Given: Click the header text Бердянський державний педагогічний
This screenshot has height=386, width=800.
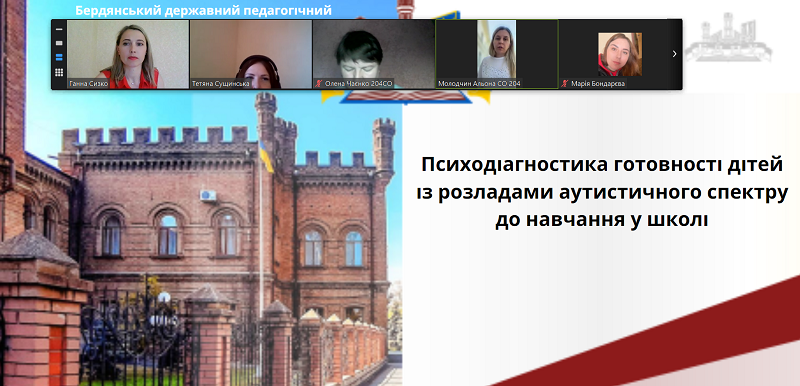Looking at the screenshot, I should (x=203, y=10).
